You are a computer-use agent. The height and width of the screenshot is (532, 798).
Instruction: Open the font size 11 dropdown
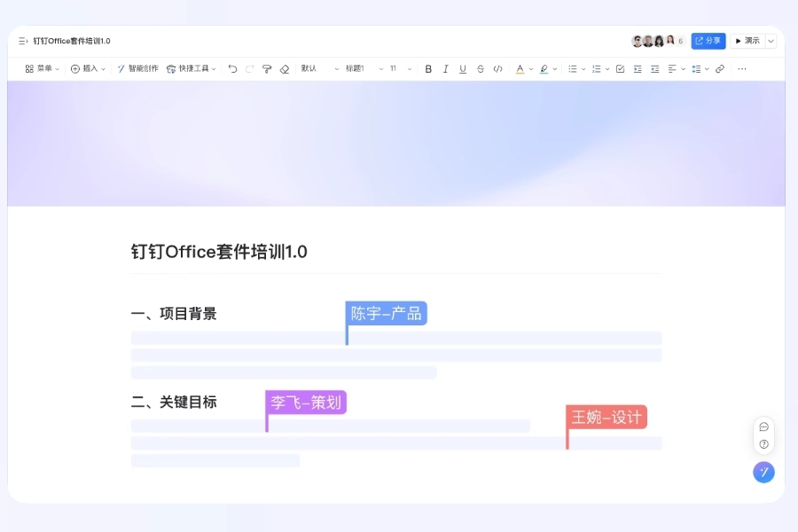pos(401,69)
